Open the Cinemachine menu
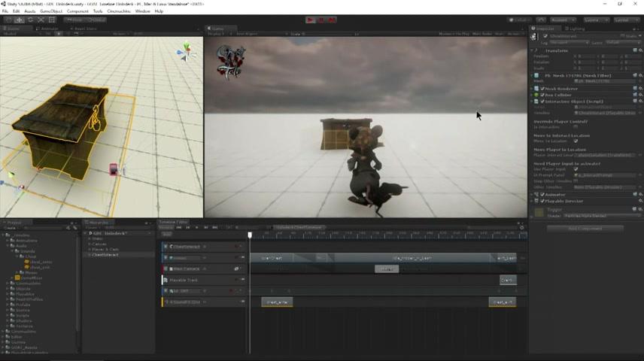This screenshot has width=644, height=361. 119,11
